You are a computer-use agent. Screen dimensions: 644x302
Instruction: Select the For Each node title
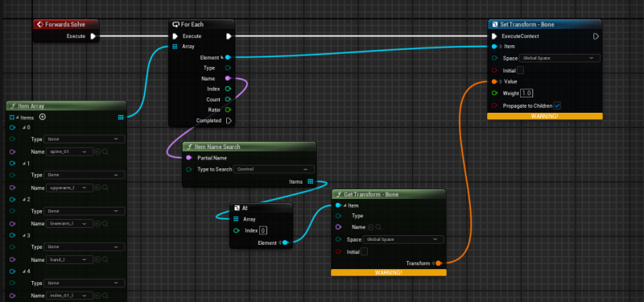click(192, 25)
